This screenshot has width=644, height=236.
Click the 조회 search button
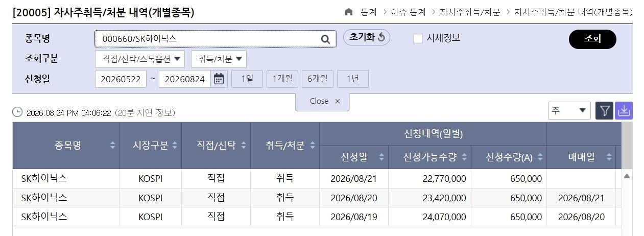(x=592, y=39)
